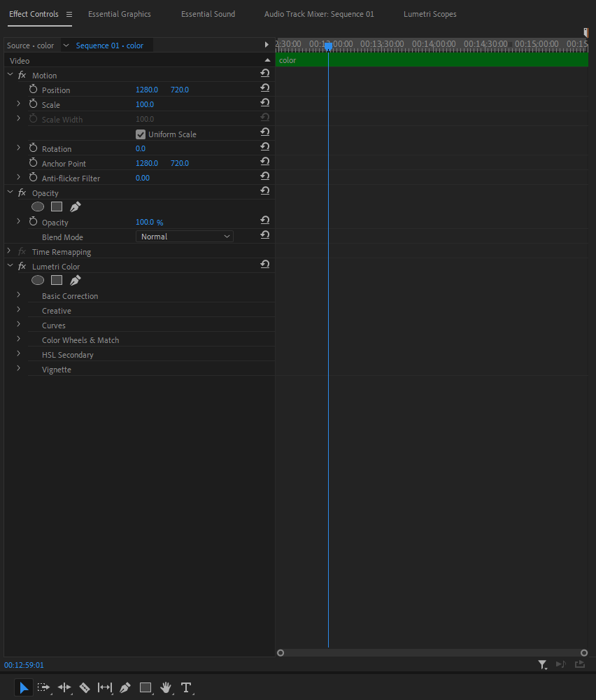Click the blue Opacity value 100.0 %

coord(149,222)
